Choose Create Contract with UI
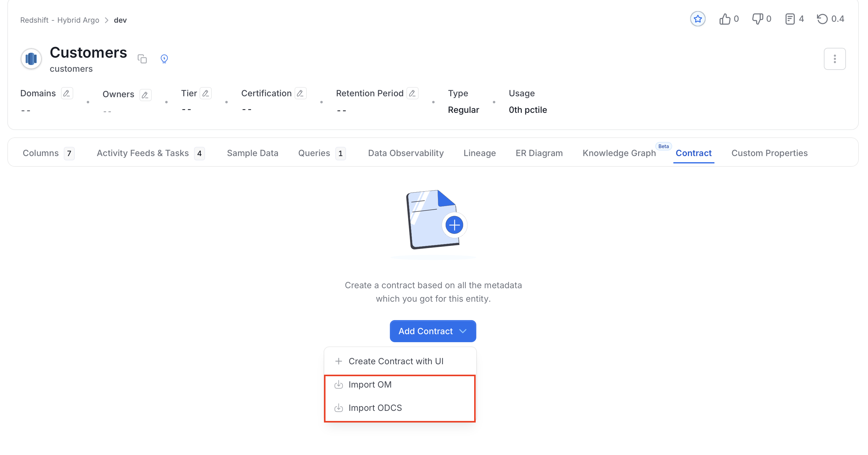The height and width of the screenshot is (455, 868). pyautogui.click(x=400, y=361)
